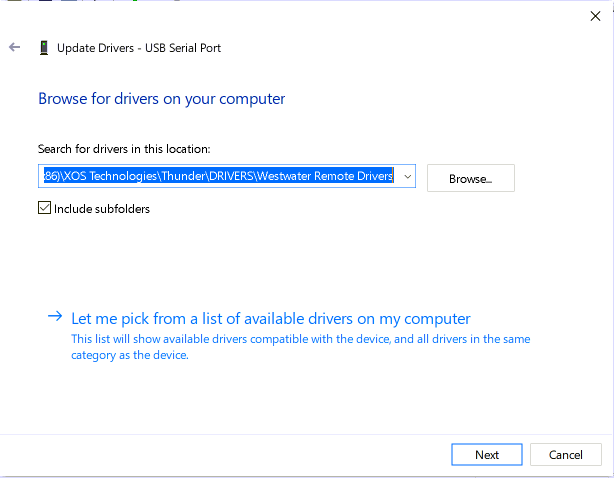614x478 pixels.
Task: Close the Update Drivers dialog
Action: pos(596,15)
